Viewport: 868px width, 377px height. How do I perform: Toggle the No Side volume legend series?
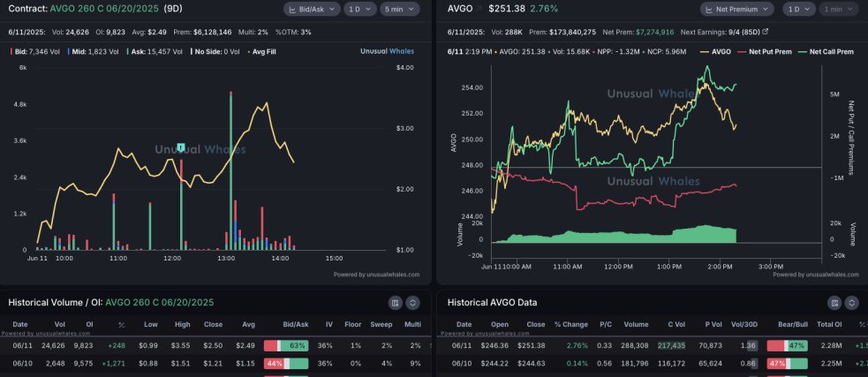[215, 51]
